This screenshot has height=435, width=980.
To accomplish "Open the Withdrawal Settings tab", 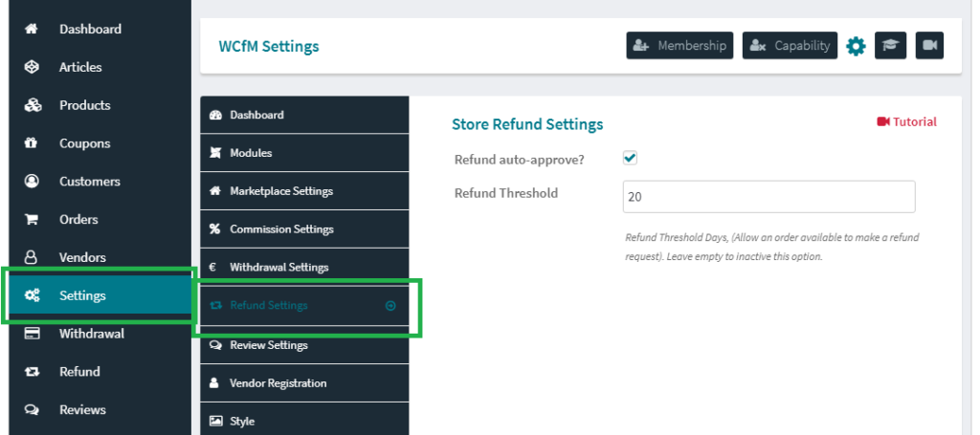I will tap(304, 267).
